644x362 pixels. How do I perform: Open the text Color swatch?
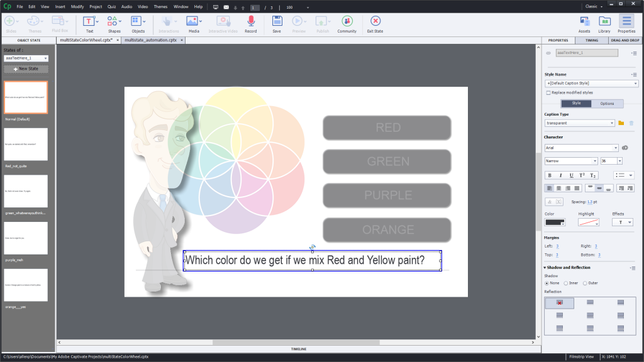click(x=555, y=222)
